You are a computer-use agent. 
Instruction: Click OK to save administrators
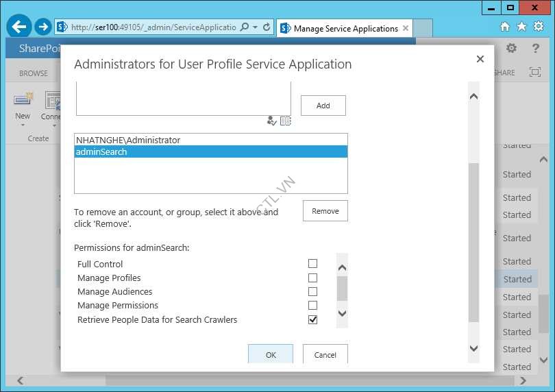tap(271, 354)
